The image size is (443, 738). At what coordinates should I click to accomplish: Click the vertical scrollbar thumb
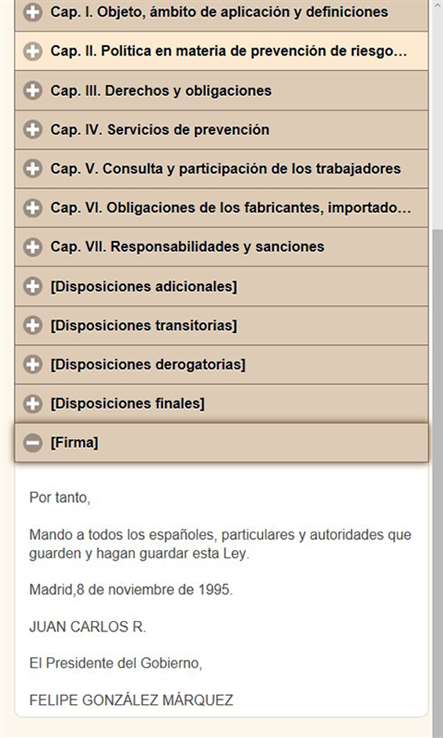(x=438, y=480)
